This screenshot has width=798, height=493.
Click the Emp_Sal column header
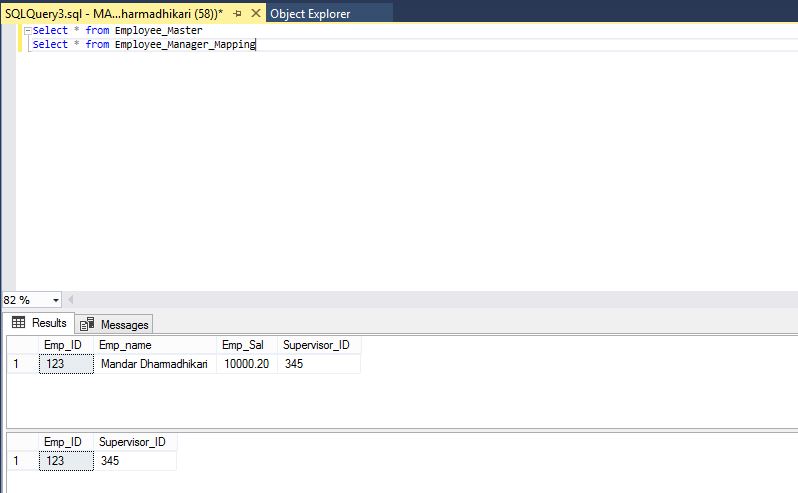[247, 345]
